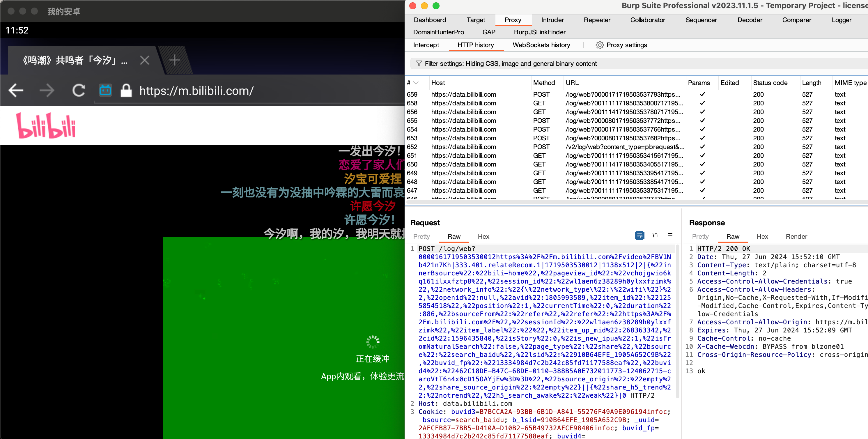Click the bilibili TV favicon icon

pos(105,90)
